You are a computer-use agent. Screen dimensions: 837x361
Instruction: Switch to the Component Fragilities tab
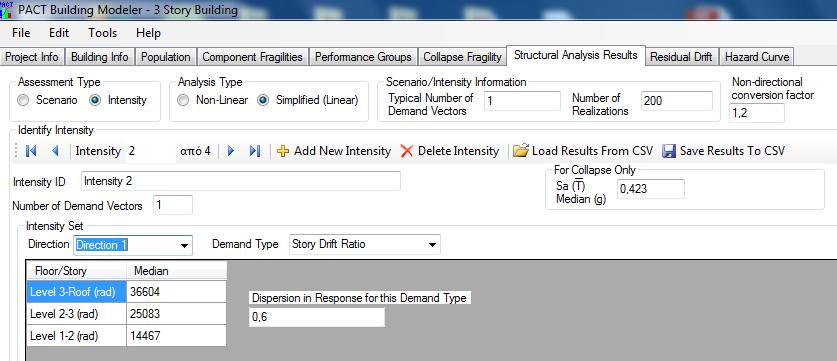[252, 57]
